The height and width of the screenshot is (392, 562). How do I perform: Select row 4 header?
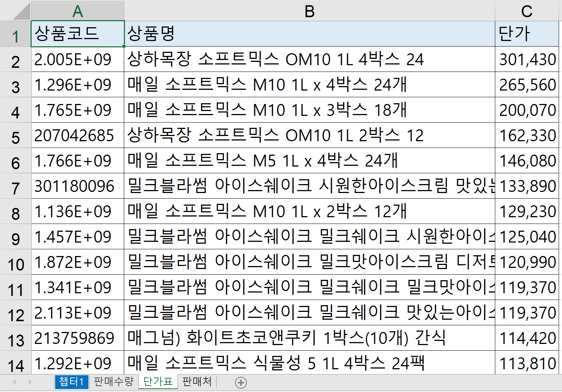[15, 110]
